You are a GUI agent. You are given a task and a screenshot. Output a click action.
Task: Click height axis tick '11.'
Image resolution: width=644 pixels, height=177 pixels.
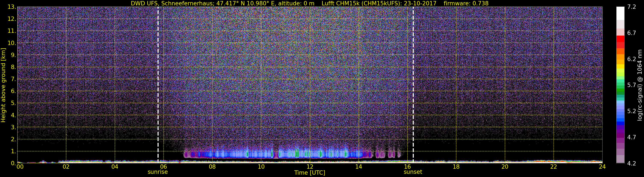click(x=12, y=31)
